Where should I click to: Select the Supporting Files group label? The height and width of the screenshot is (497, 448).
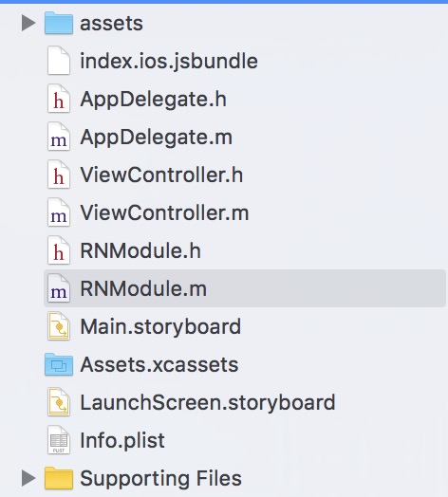tap(160, 478)
